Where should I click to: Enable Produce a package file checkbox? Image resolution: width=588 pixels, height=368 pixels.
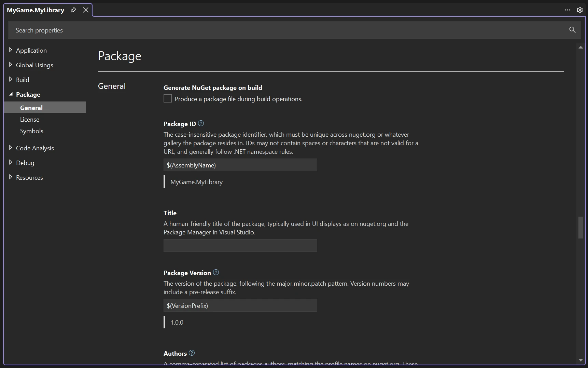pyautogui.click(x=168, y=99)
